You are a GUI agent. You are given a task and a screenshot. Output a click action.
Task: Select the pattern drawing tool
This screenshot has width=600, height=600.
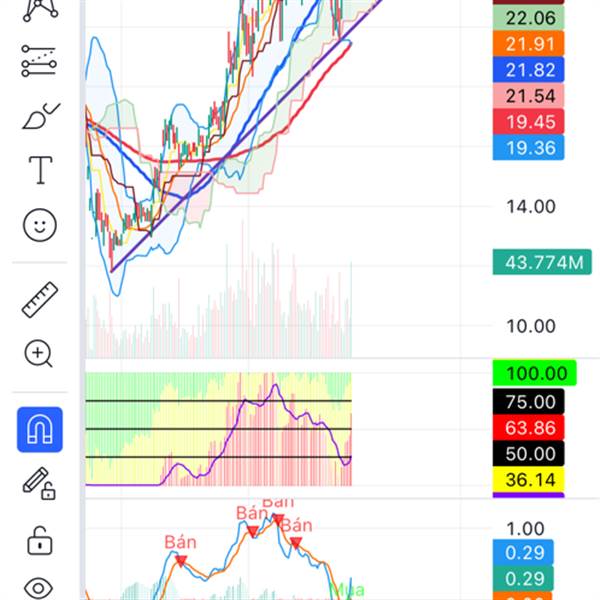(x=40, y=10)
